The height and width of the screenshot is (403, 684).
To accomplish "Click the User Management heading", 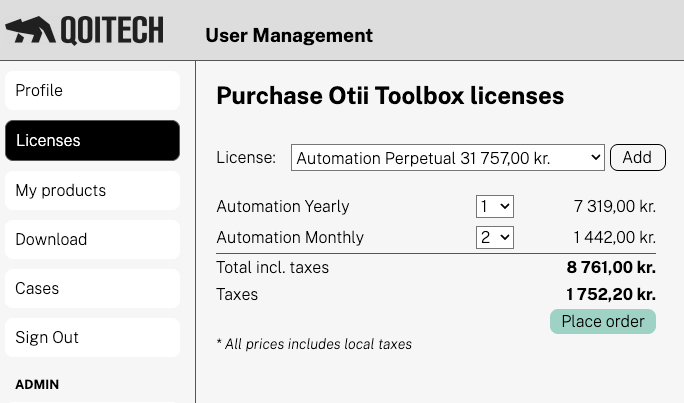I will 289,35.
